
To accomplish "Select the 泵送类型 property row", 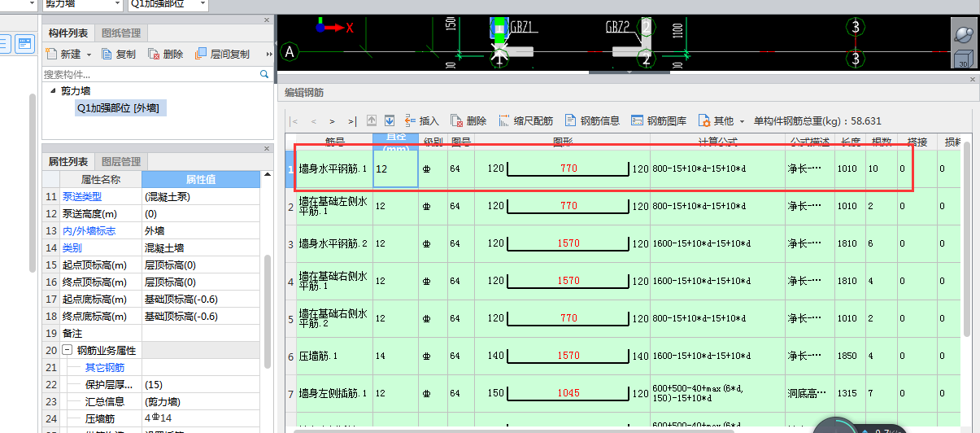I will click(152, 197).
